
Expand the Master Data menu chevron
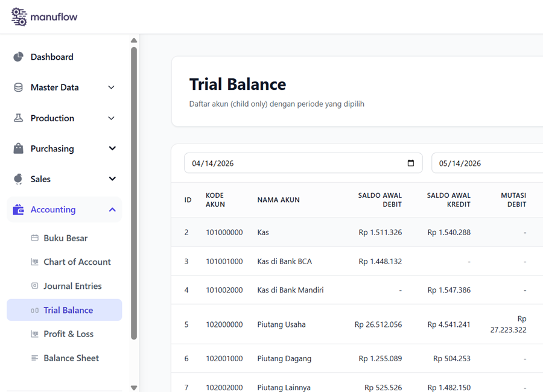[111, 87]
